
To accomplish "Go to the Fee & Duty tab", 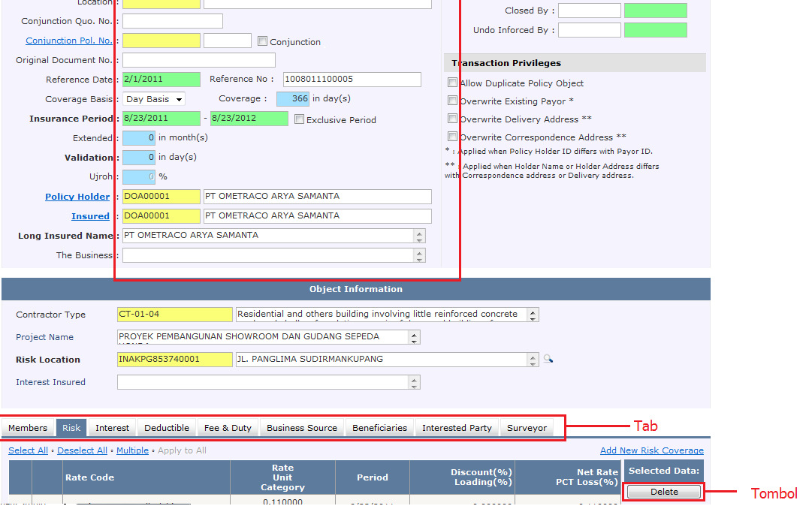I will (x=228, y=428).
